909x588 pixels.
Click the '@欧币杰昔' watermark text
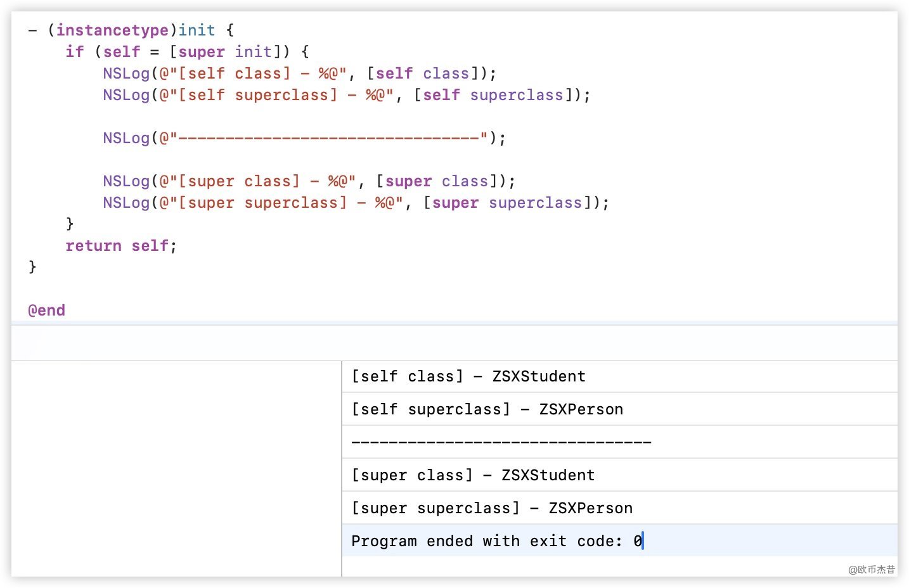(871, 570)
